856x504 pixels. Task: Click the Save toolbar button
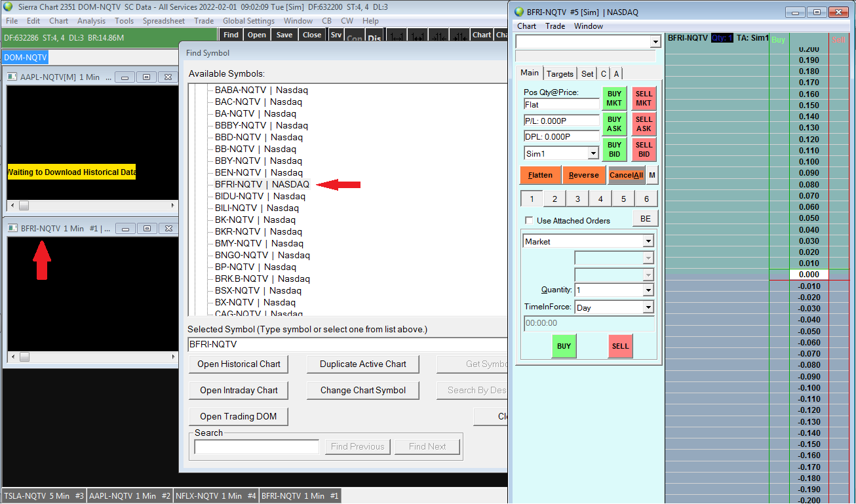[x=284, y=35]
